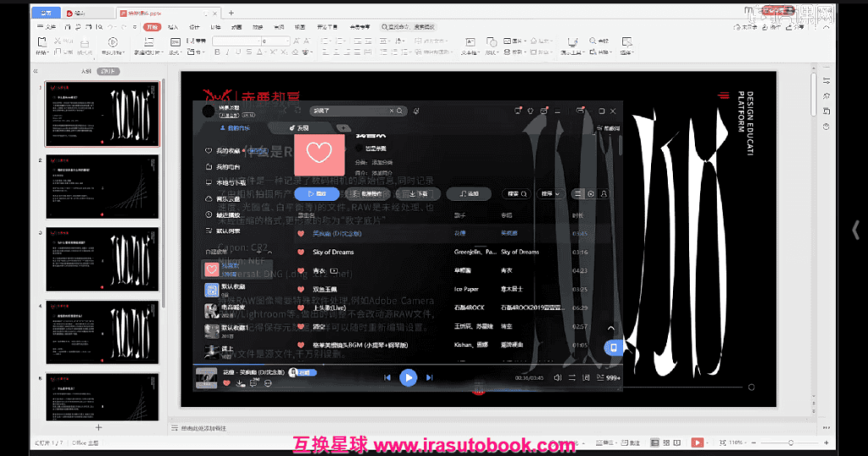The height and width of the screenshot is (456, 868).
Task: Click the music player search field
Action: [x=359, y=111]
